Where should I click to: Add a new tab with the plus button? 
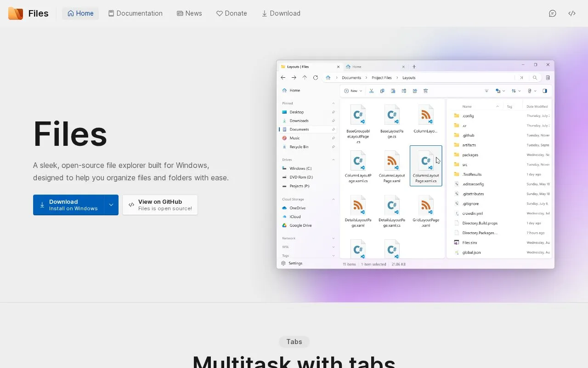point(414,67)
